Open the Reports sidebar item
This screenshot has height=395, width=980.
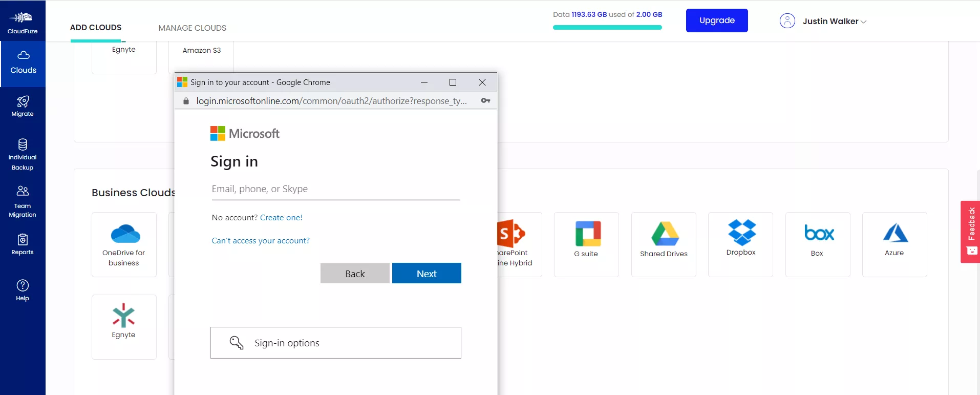click(x=23, y=244)
